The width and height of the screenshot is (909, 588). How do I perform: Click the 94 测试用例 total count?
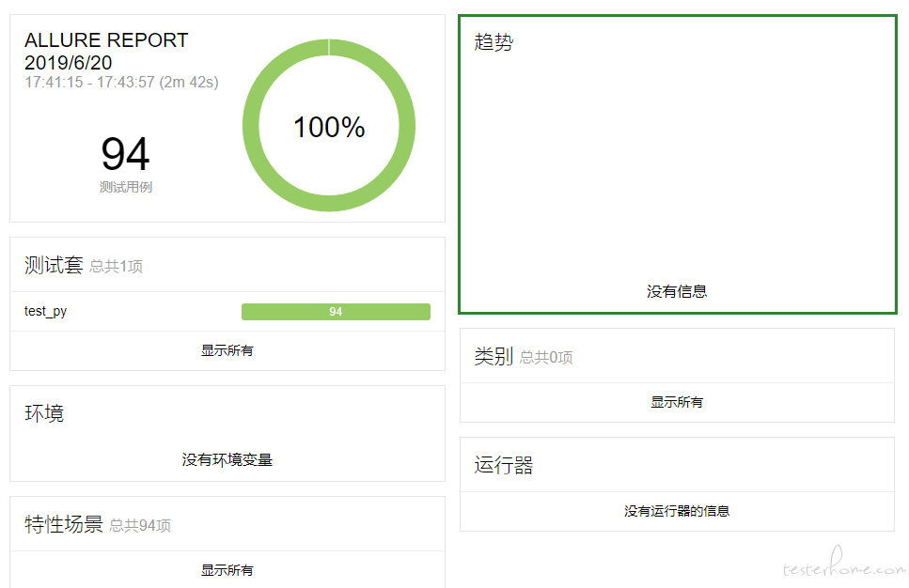tap(125, 162)
